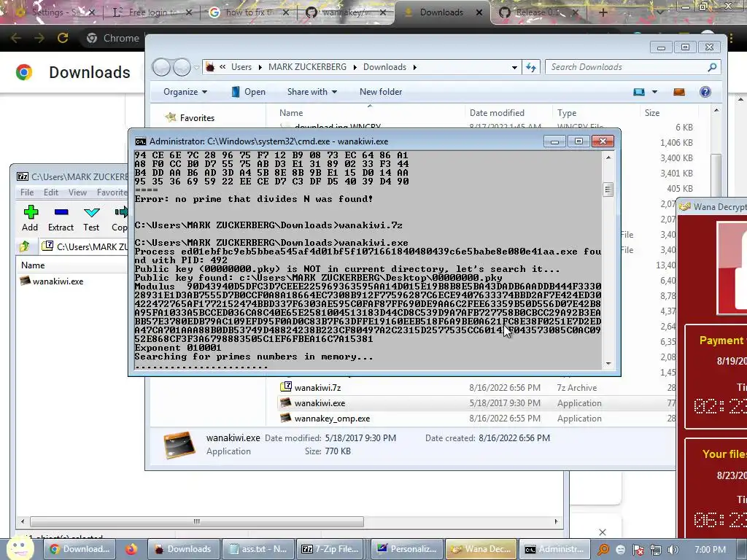Click the 7-Zip Extract button
Screen dimensions: 747x560
coord(61,218)
